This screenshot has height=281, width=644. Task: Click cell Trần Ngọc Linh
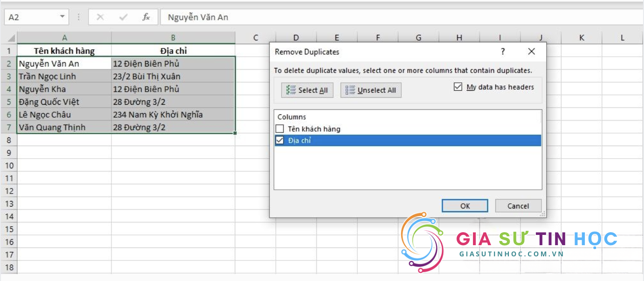coord(64,76)
